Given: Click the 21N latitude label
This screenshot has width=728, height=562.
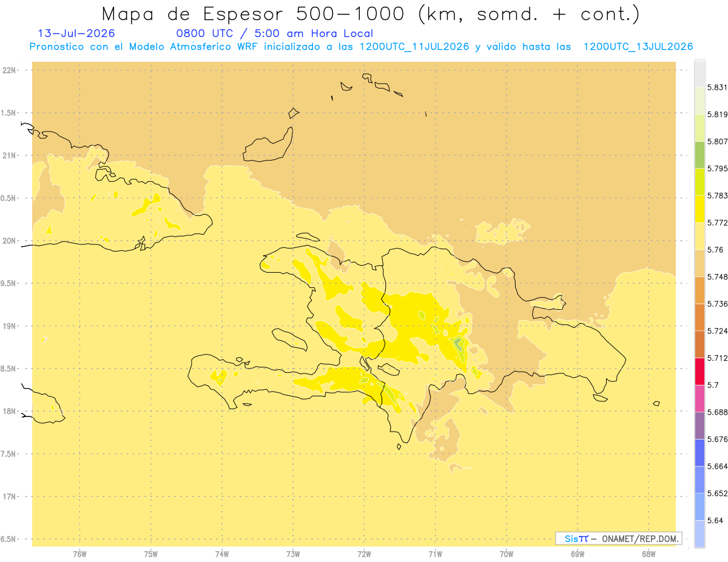Looking at the screenshot, I should tap(8, 155).
